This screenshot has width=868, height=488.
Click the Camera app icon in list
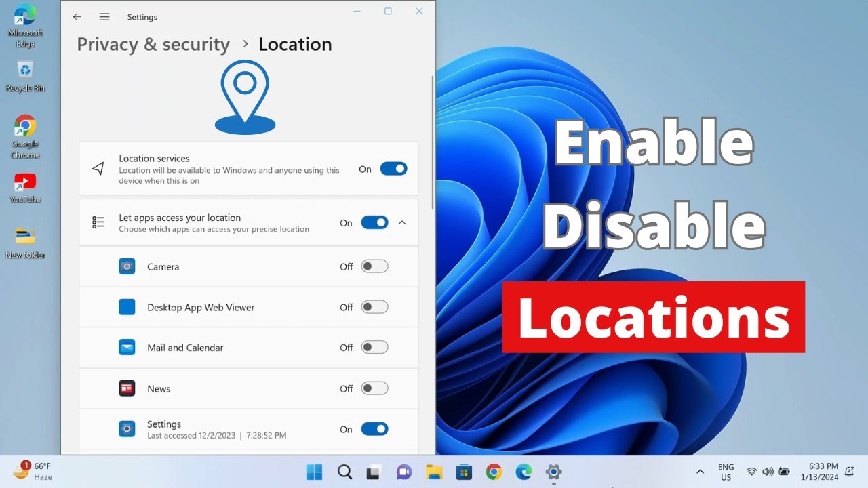tap(127, 266)
